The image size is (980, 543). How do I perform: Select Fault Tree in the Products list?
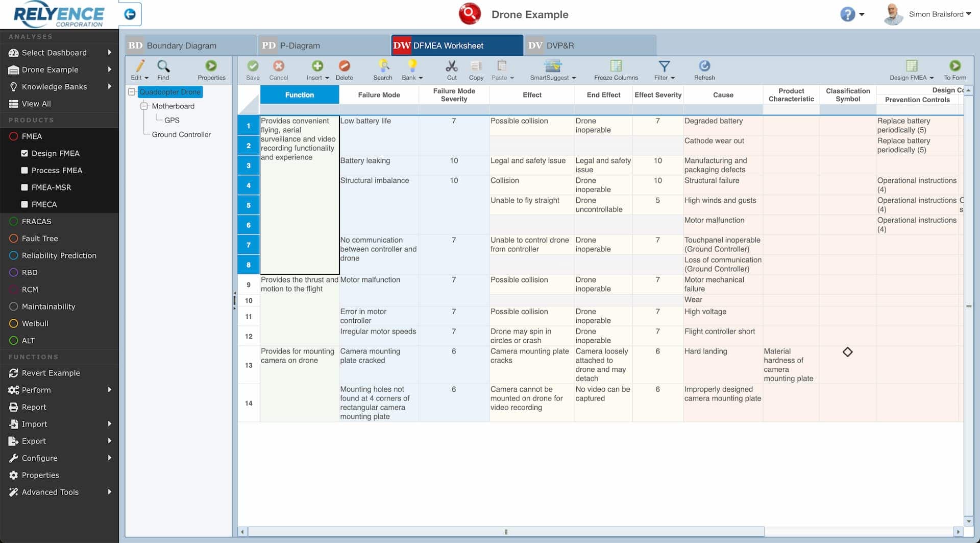pyautogui.click(x=40, y=238)
